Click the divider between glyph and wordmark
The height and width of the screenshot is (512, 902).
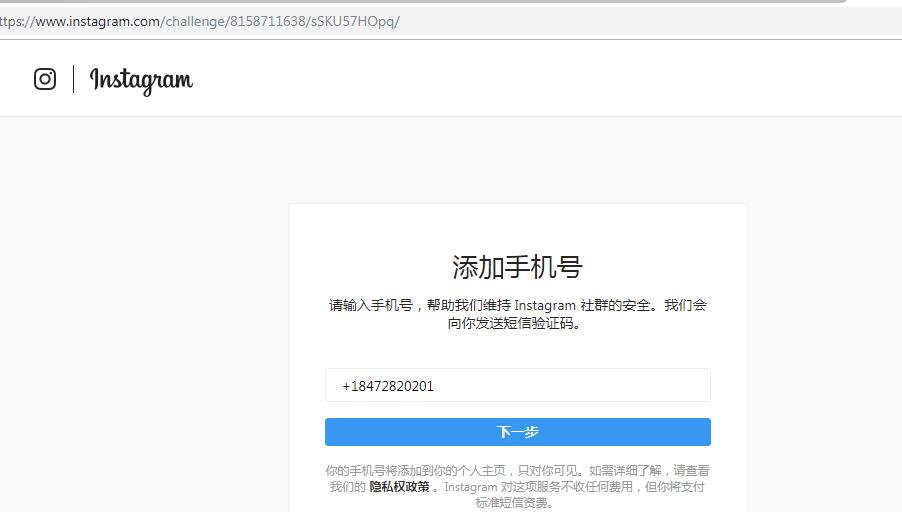(73, 79)
